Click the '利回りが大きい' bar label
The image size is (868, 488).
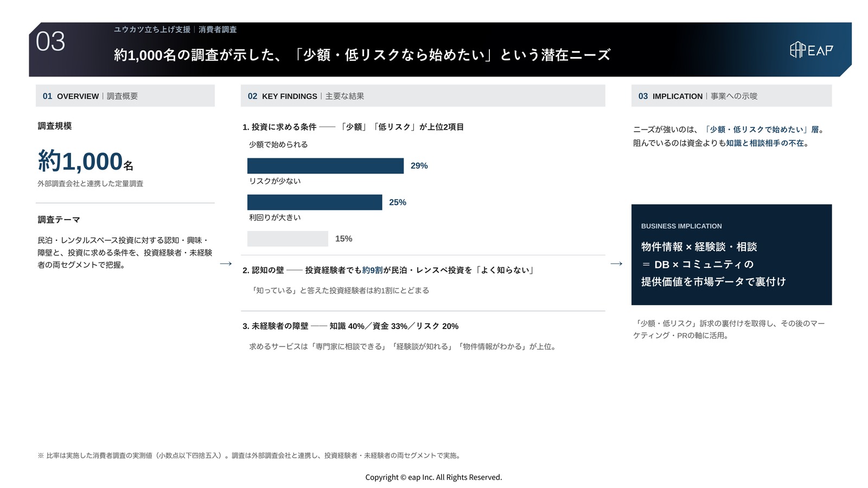click(275, 217)
